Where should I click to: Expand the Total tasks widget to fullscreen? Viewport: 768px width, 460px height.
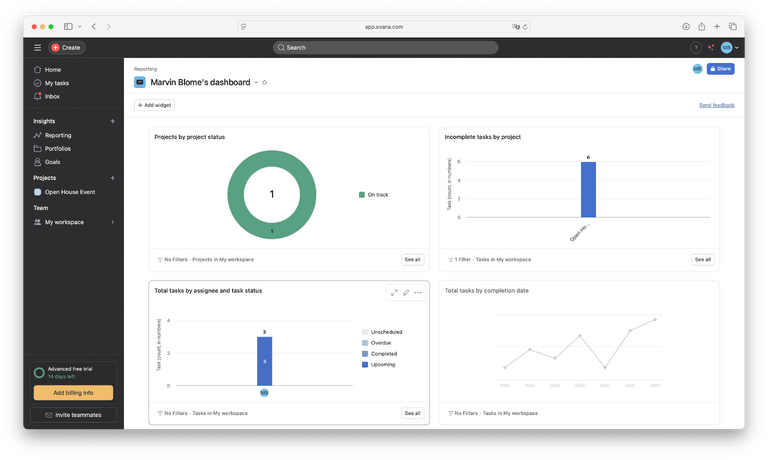coord(394,293)
